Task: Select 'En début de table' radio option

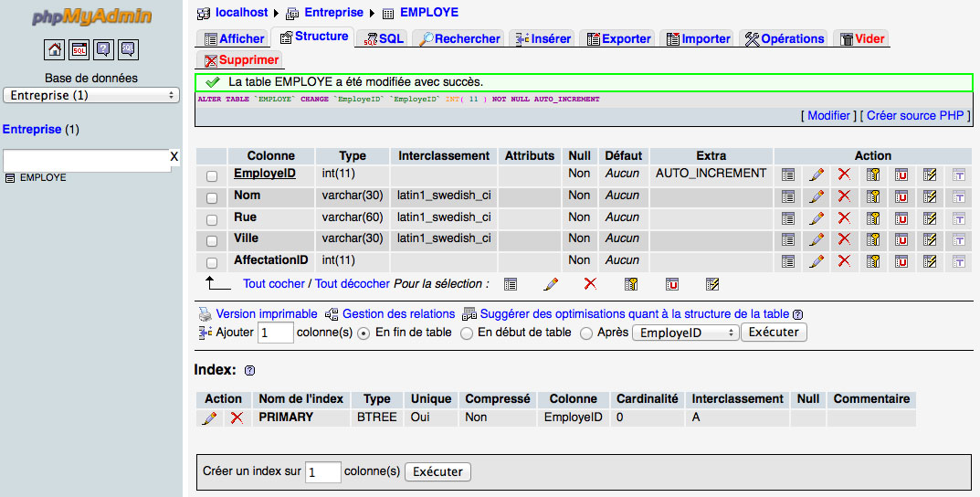Action: (x=466, y=333)
